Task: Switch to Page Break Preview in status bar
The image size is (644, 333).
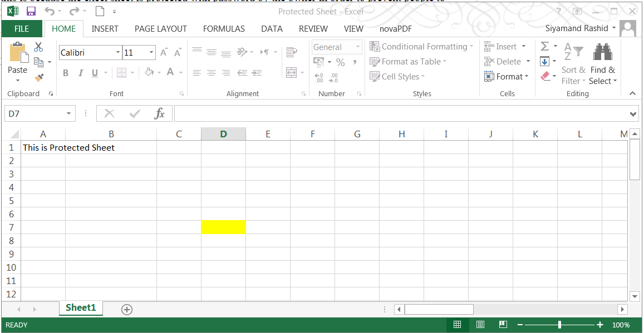Action: coord(503,325)
